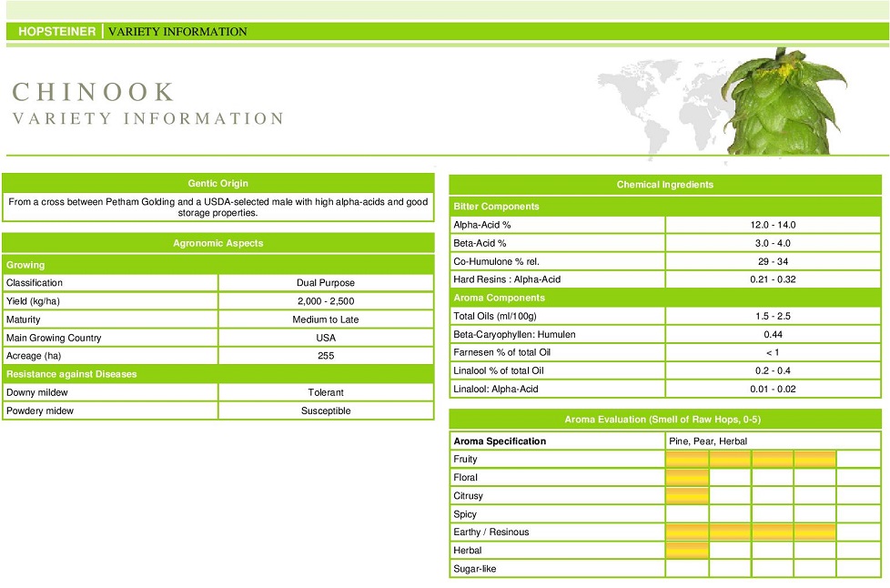Click the Aroma Evaluation section header

(x=665, y=420)
